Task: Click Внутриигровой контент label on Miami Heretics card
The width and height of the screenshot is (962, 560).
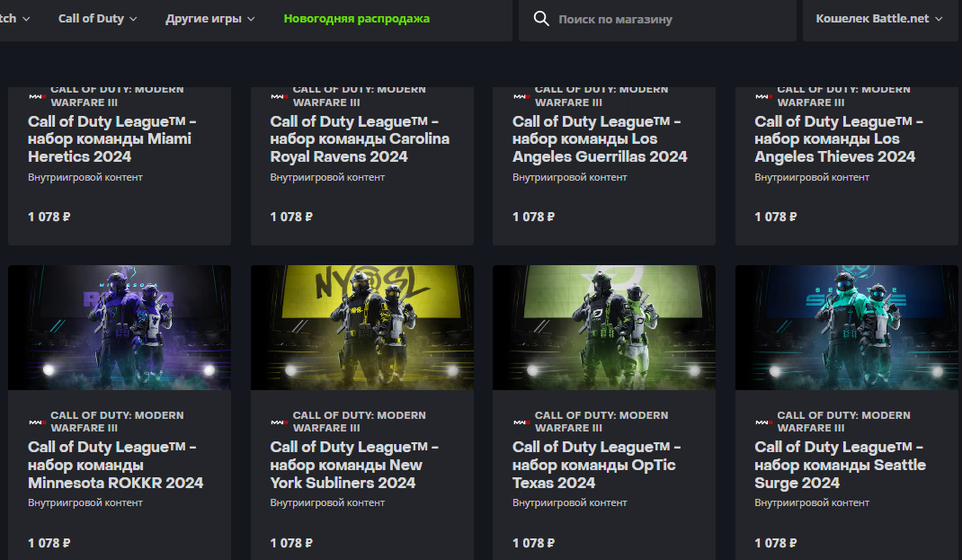Action: pos(85,177)
